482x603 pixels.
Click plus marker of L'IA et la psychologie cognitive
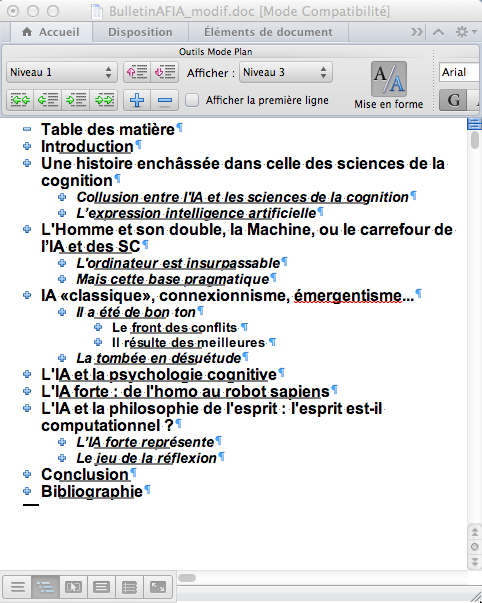(x=27, y=374)
